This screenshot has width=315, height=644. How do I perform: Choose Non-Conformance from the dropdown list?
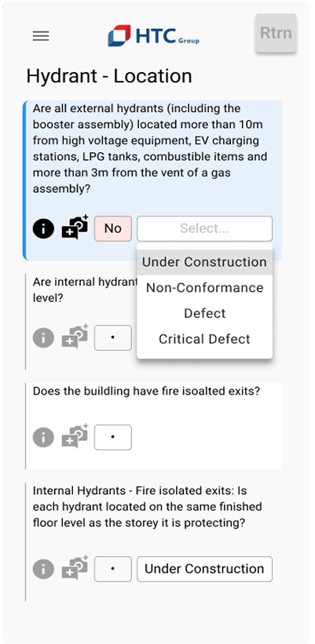click(204, 288)
